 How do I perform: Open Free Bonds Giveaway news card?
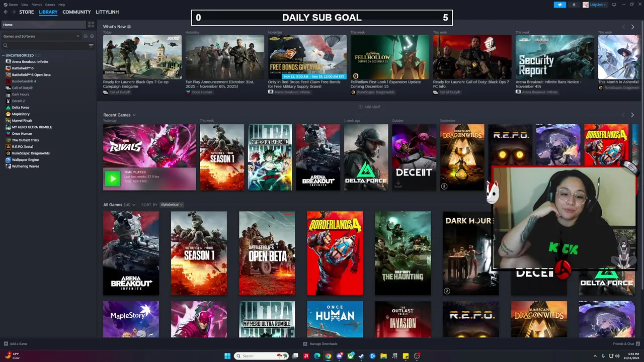(307, 57)
